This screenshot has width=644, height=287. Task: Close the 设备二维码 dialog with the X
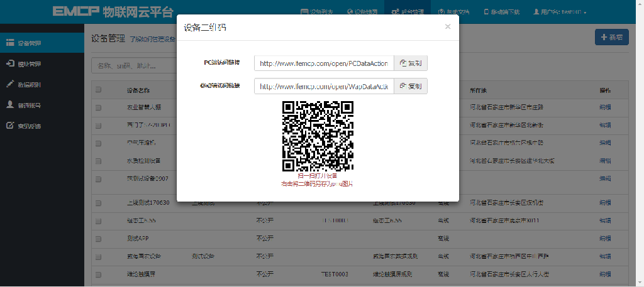point(448,26)
